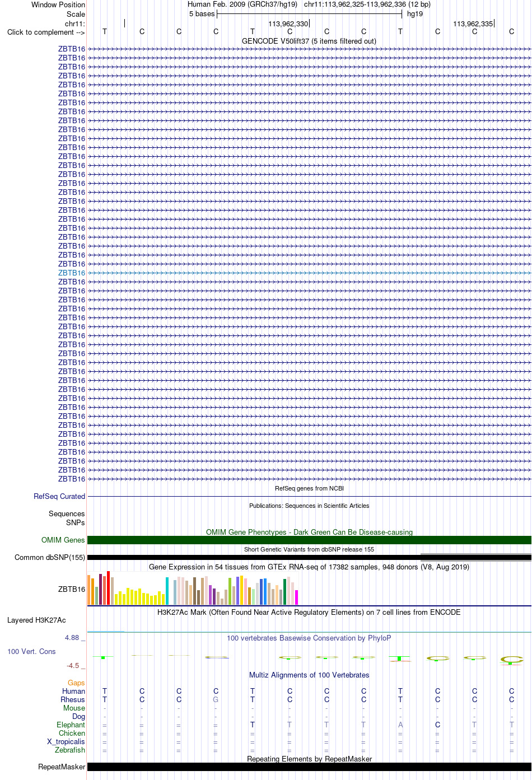The height and width of the screenshot is (780, 532).
Task: Click the Gaps label in Multiz track
Action: click(76, 683)
